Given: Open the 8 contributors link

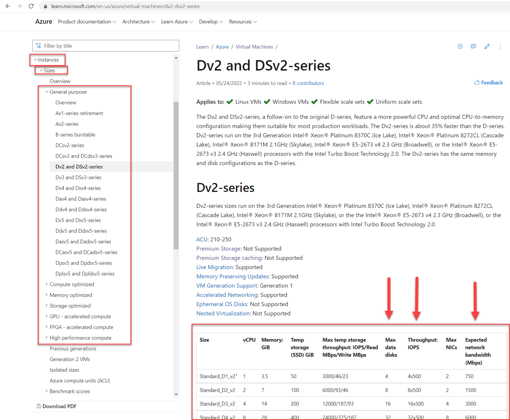Looking at the screenshot, I should coord(308,83).
